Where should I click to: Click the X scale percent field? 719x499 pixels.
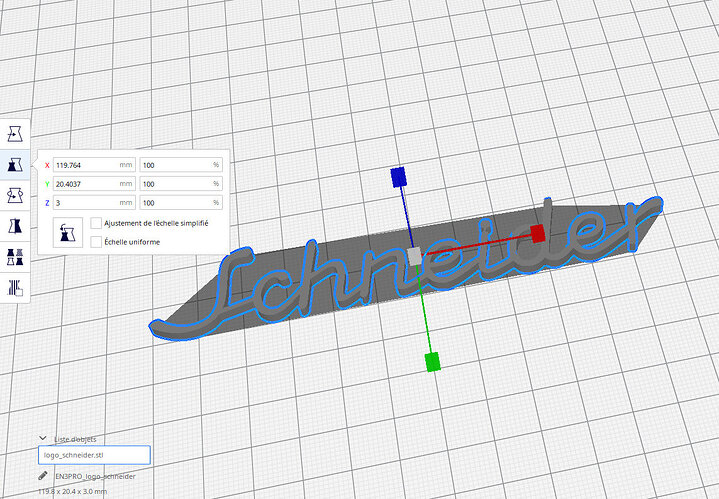(x=181, y=165)
